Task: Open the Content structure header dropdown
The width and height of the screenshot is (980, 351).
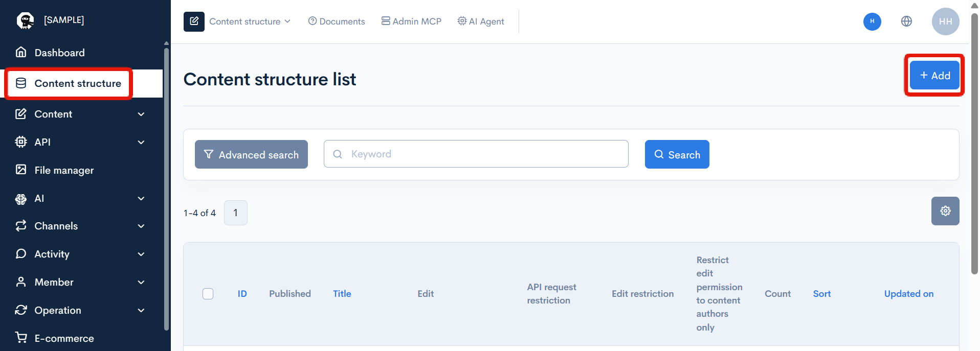Action: [x=250, y=21]
